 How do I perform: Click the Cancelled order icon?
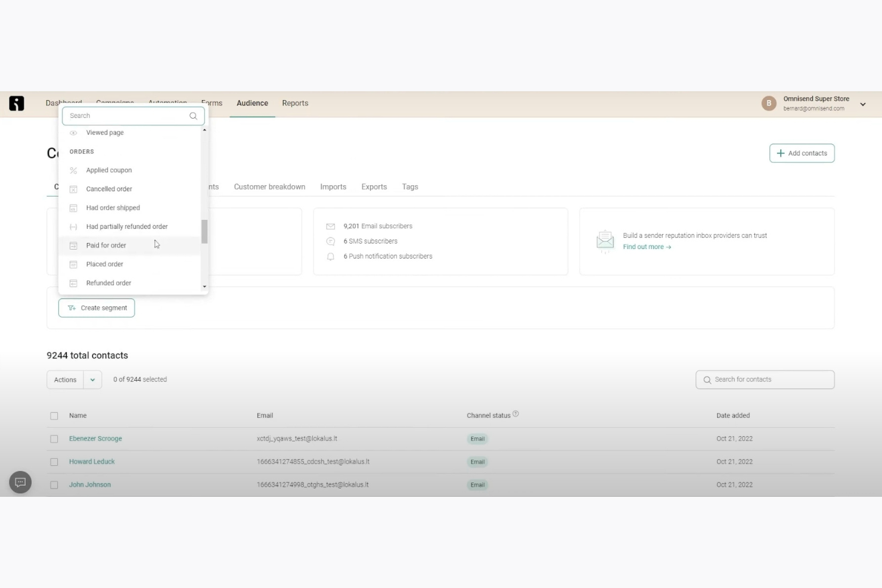pos(73,189)
